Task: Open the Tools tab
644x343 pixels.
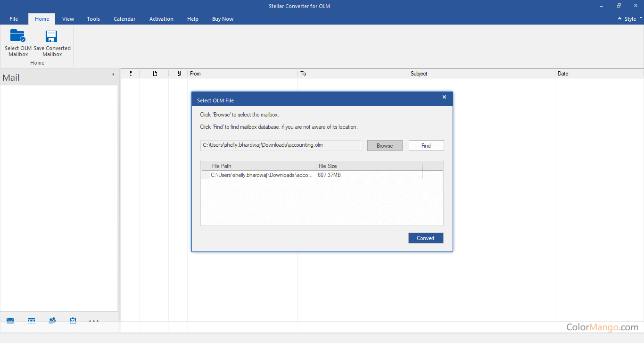Action: [x=93, y=19]
